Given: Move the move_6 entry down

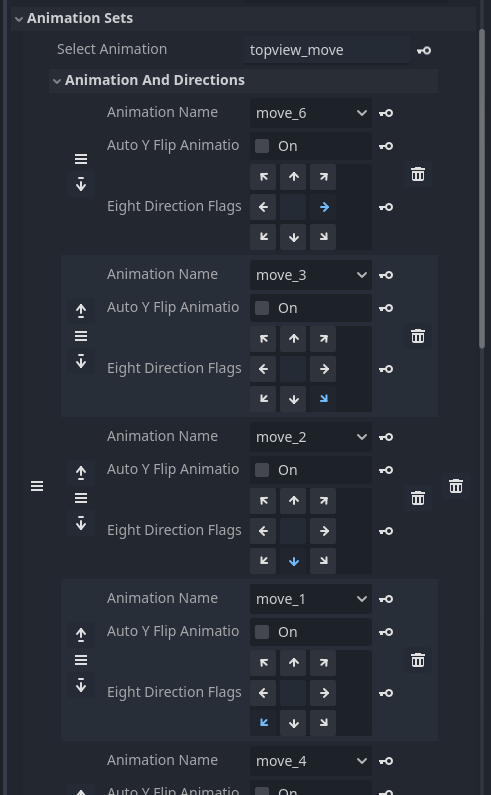Looking at the screenshot, I should [81, 185].
